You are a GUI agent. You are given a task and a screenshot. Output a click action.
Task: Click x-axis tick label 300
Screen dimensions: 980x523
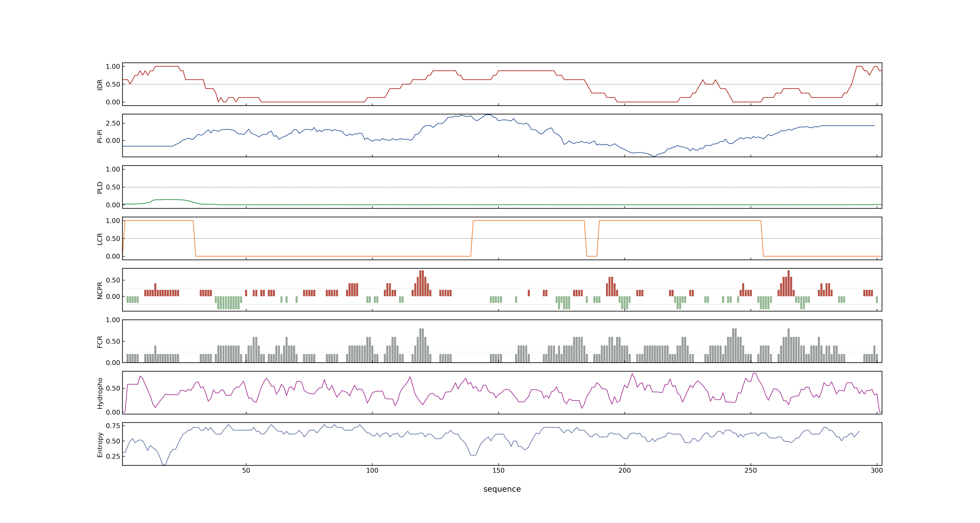[x=877, y=470]
